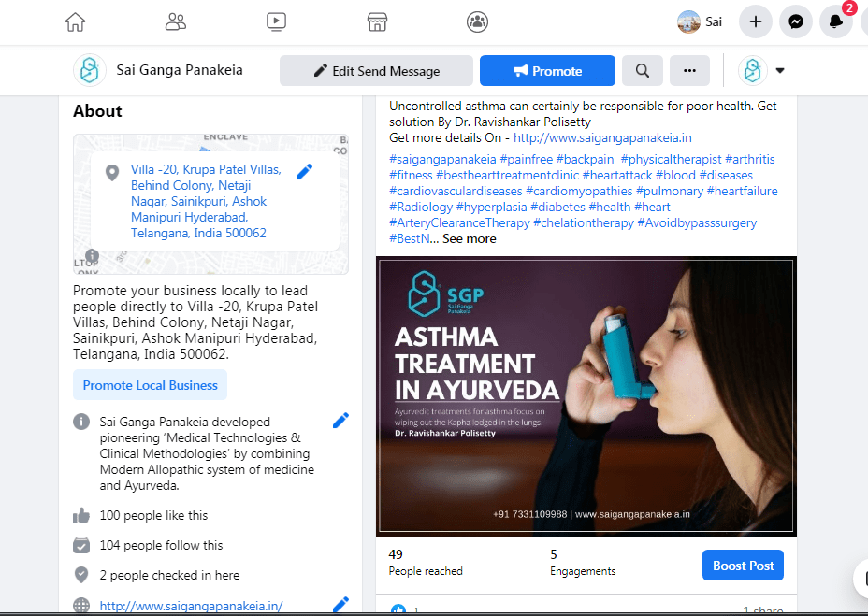Click the #cardiovasculardiseases hashtag
Image resolution: width=868 pixels, height=616 pixels.
coord(456,192)
